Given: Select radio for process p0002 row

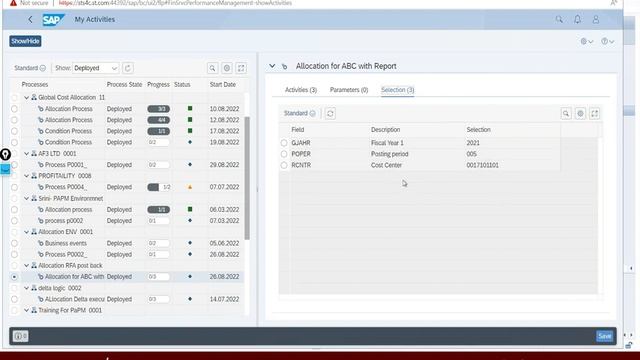Looking at the screenshot, I should point(14,220).
